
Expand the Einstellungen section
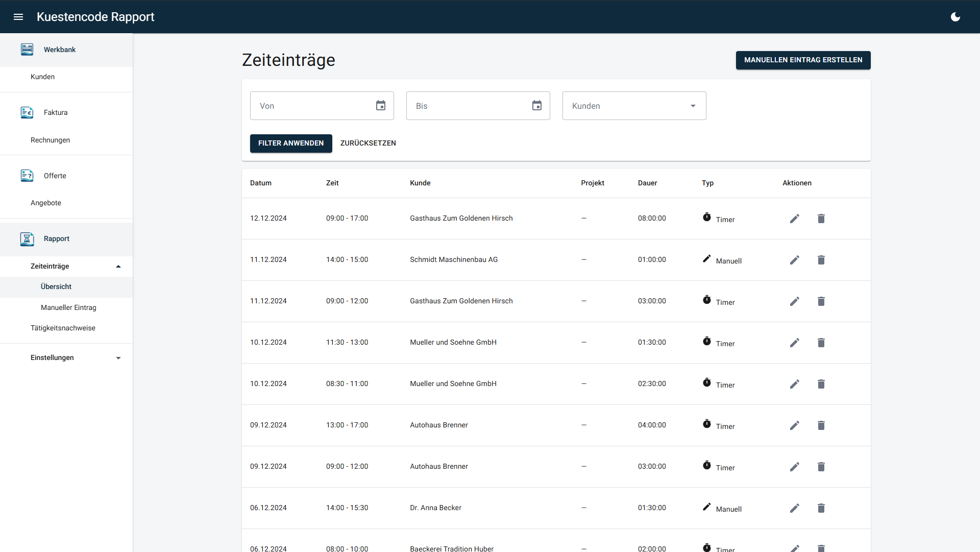coord(118,358)
